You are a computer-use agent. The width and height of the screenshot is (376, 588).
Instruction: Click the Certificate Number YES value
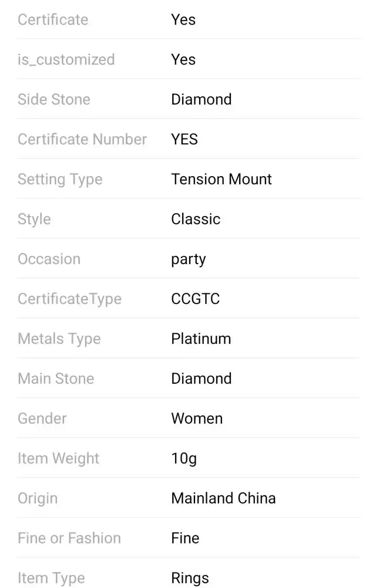(x=184, y=139)
